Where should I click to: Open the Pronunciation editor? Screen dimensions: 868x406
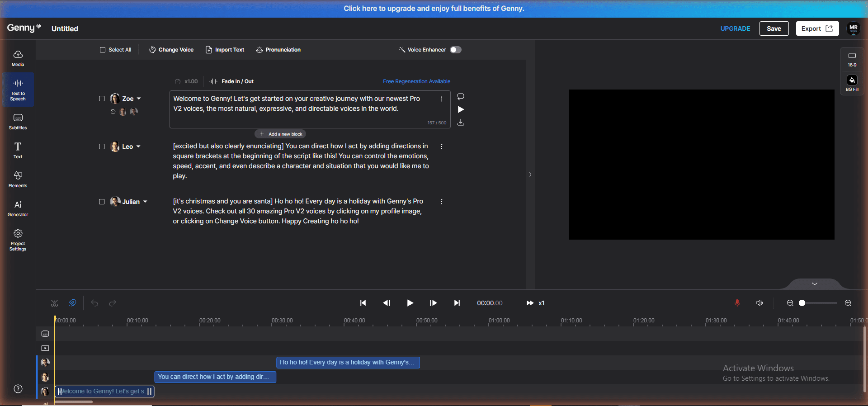tap(278, 50)
